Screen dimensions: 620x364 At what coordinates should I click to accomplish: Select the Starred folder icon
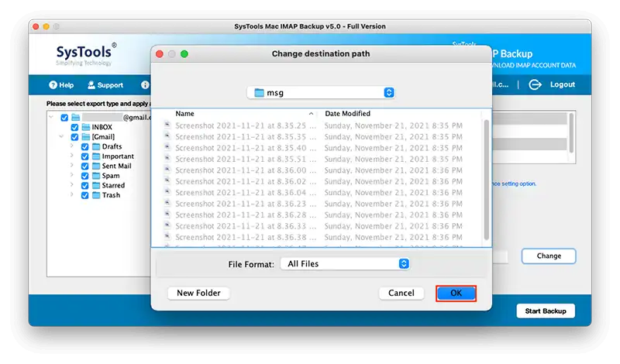(x=96, y=185)
